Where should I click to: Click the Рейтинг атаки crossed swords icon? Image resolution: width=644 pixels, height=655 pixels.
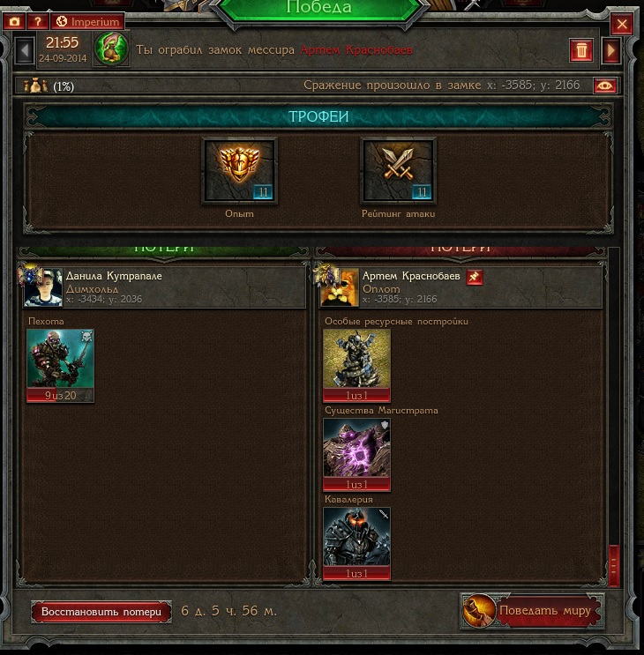point(398,171)
